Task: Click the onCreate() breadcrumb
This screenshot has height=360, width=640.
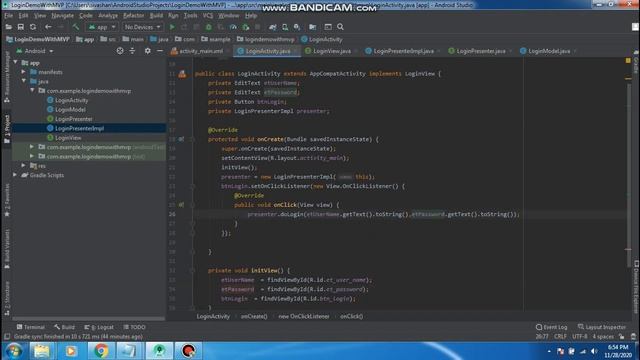Action: tap(254, 316)
